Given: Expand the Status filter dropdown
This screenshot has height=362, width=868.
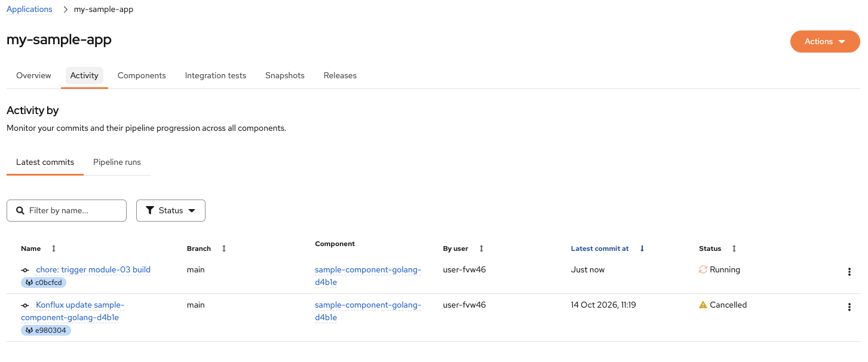Looking at the screenshot, I should (x=171, y=211).
